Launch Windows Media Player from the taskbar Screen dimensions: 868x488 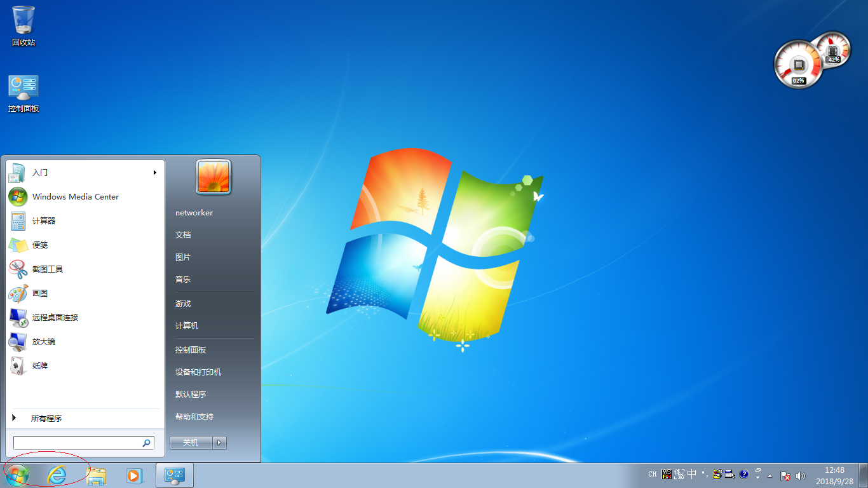135,475
